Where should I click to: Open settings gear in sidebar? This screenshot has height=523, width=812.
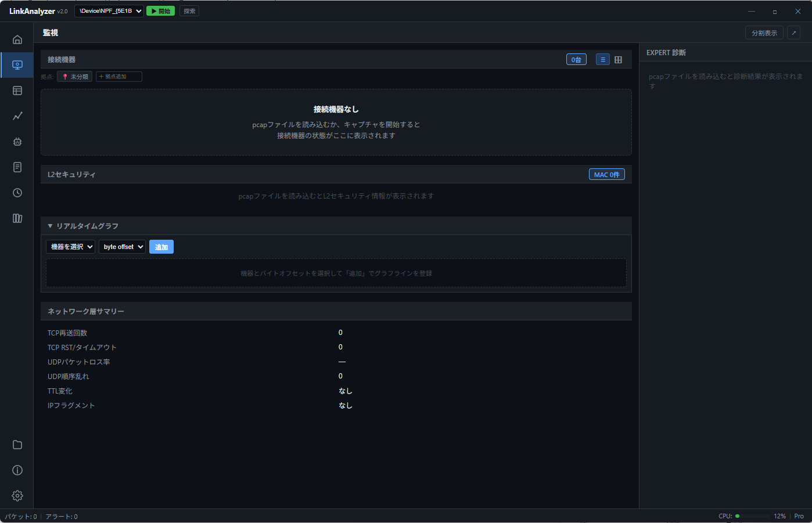(x=17, y=496)
